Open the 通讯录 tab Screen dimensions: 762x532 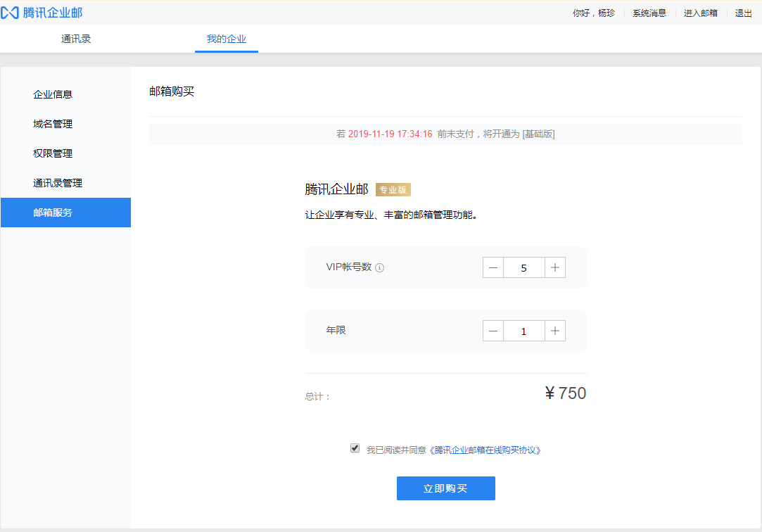tap(76, 39)
